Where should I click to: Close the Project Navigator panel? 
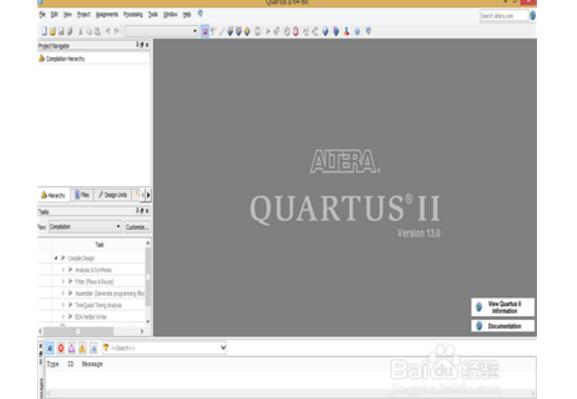click(147, 45)
